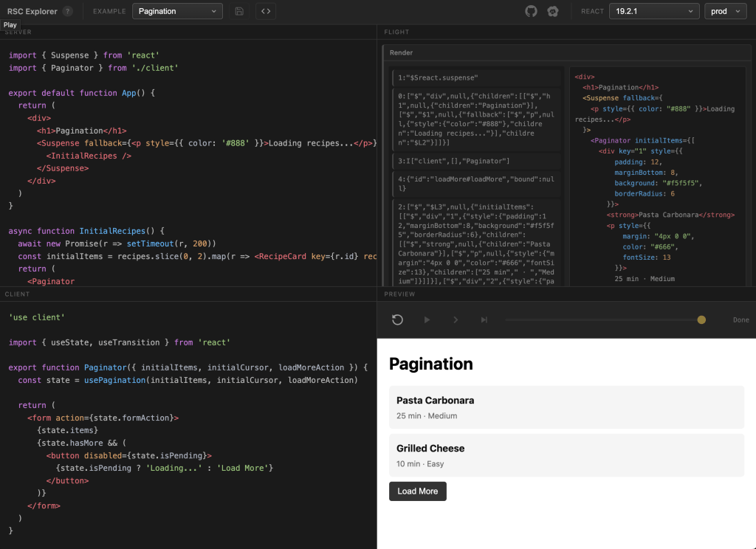Click the Grilled Cheese recipe card
This screenshot has height=549, width=756.
point(566,455)
